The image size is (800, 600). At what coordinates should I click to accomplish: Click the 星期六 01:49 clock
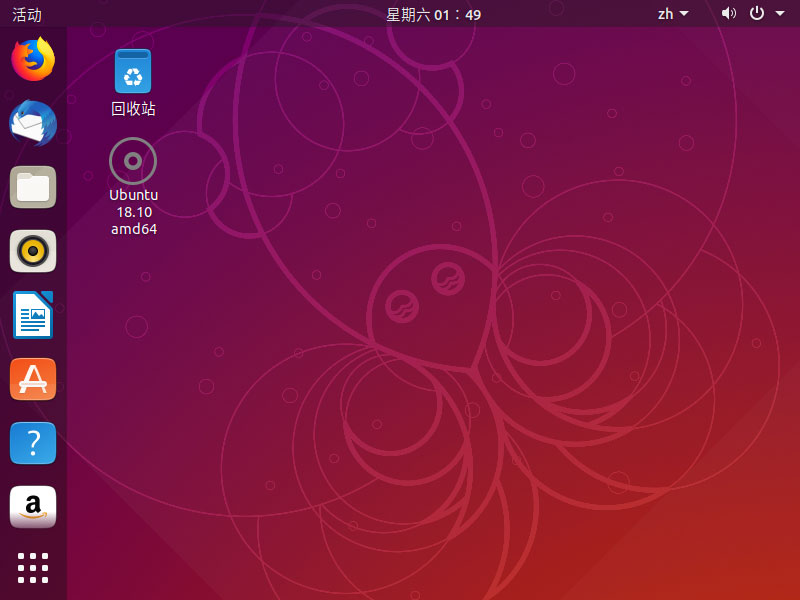433,14
